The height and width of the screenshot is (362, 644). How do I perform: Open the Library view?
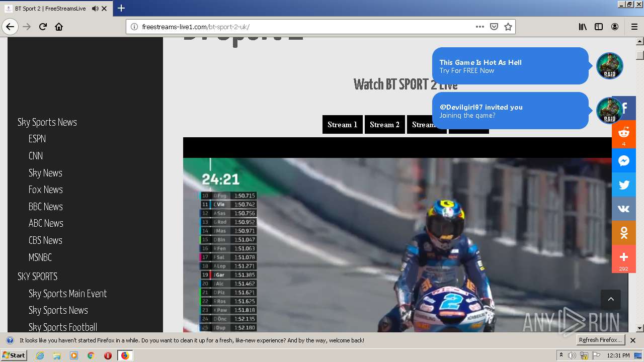click(583, 27)
